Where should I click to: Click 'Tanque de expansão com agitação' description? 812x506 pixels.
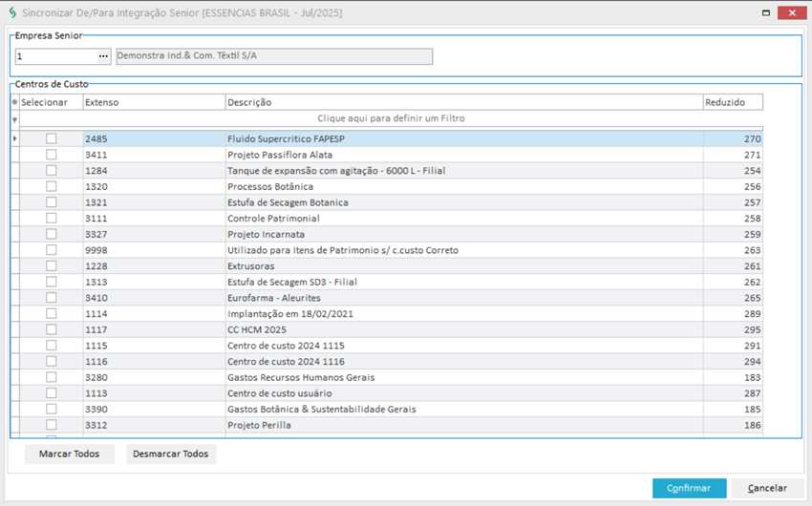coord(464,171)
